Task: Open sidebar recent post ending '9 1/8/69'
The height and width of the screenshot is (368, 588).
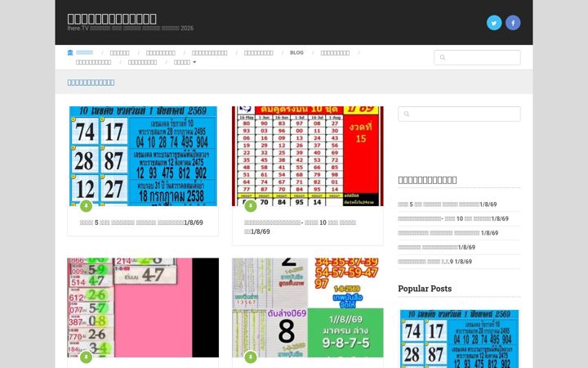Action: pos(435,262)
